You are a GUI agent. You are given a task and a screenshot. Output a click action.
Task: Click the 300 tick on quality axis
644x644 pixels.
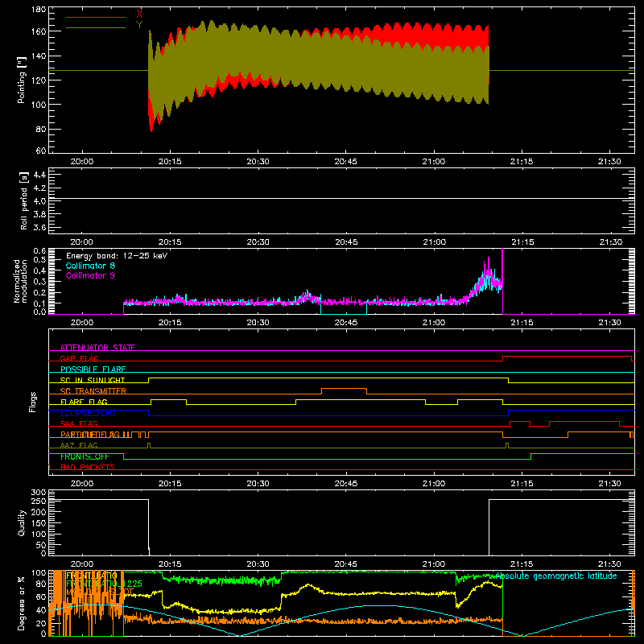click(x=39, y=493)
